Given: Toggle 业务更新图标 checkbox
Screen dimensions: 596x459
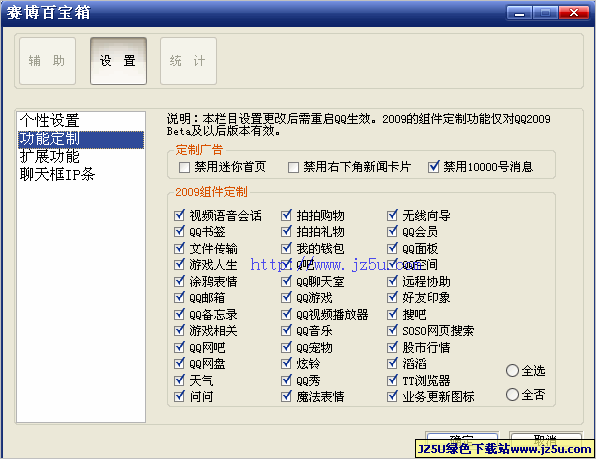Looking at the screenshot, I should tap(392, 397).
